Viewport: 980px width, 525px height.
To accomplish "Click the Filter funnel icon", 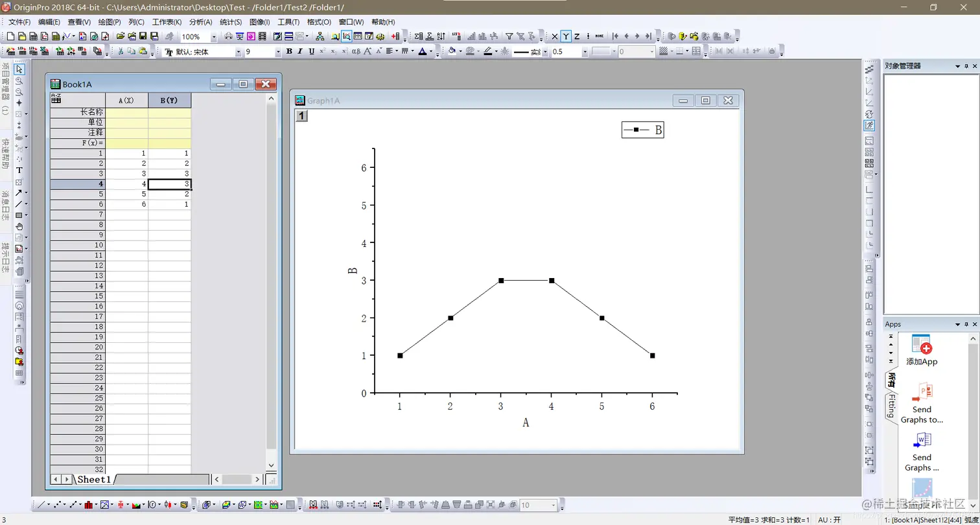I will click(509, 36).
